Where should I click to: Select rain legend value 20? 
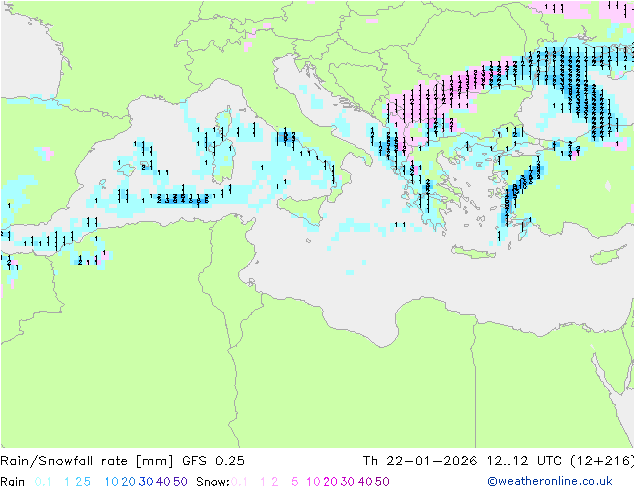click(129, 482)
